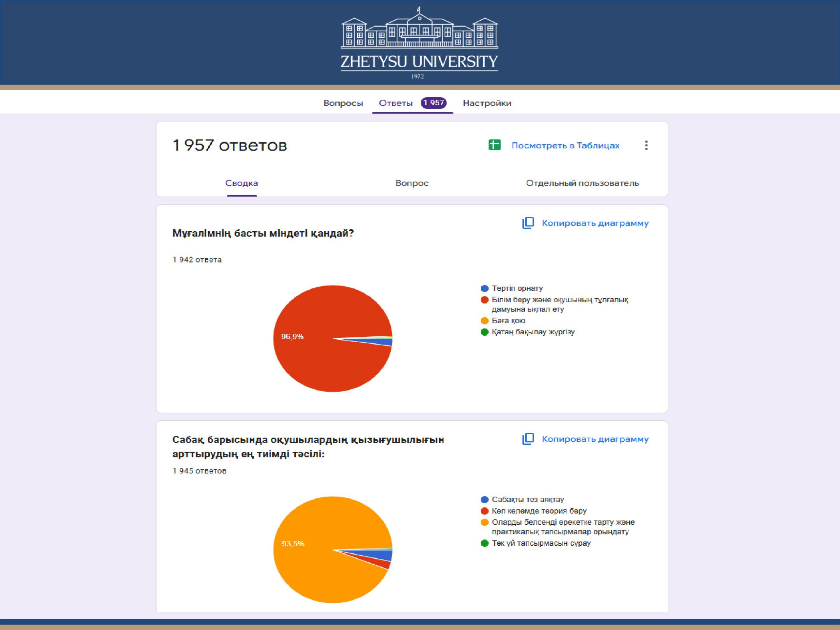Switch to the Вопросы tab

click(343, 103)
